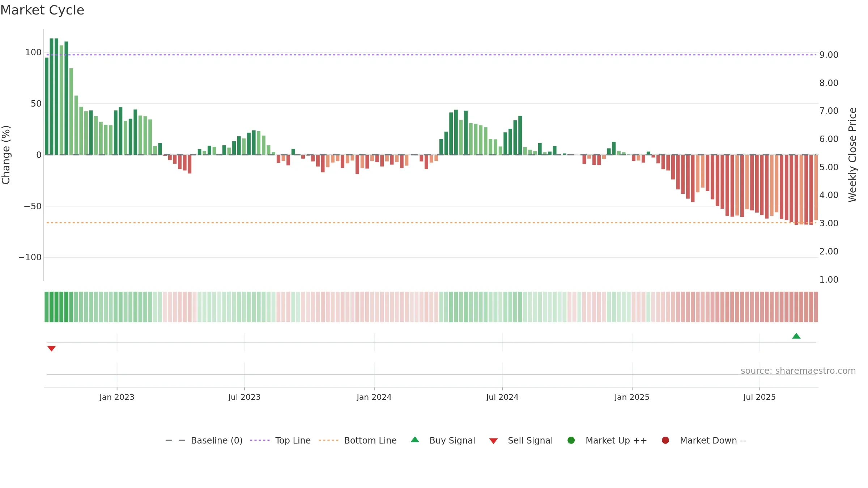Click the Jan 2024 axis label

pos(374,397)
